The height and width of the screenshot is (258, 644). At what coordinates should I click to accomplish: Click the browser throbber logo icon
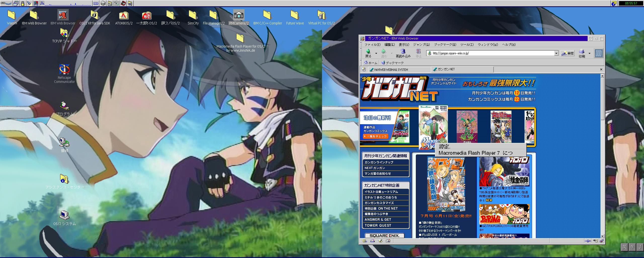pos(599,53)
